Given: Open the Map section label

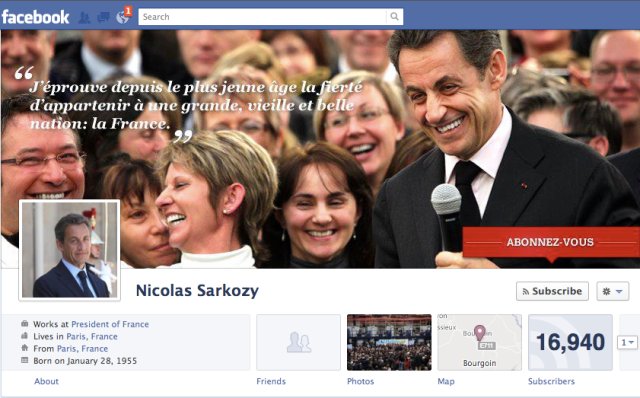Looking at the screenshot, I should coord(446,381).
